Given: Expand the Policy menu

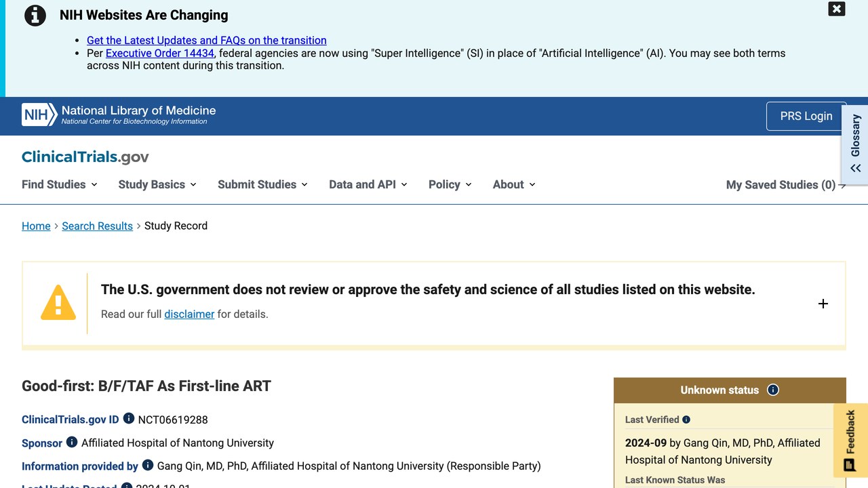Looking at the screenshot, I should [450, 184].
